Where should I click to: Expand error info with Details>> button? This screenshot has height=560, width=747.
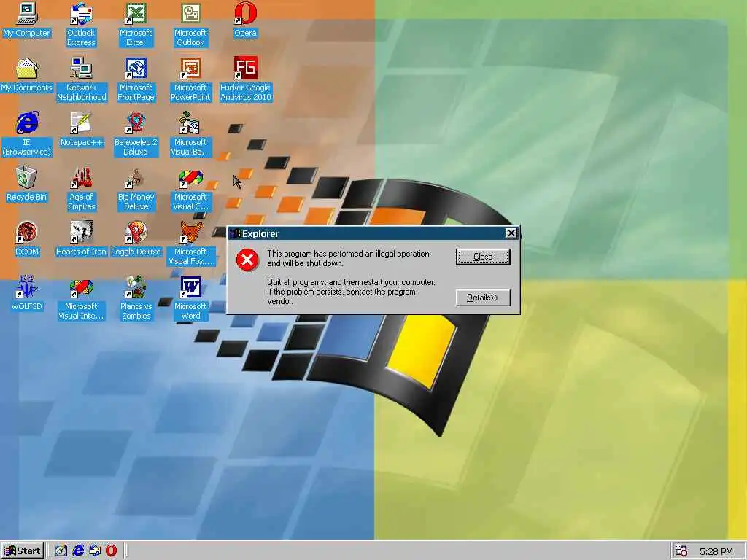pyautogui.click(x=483, y=297)
